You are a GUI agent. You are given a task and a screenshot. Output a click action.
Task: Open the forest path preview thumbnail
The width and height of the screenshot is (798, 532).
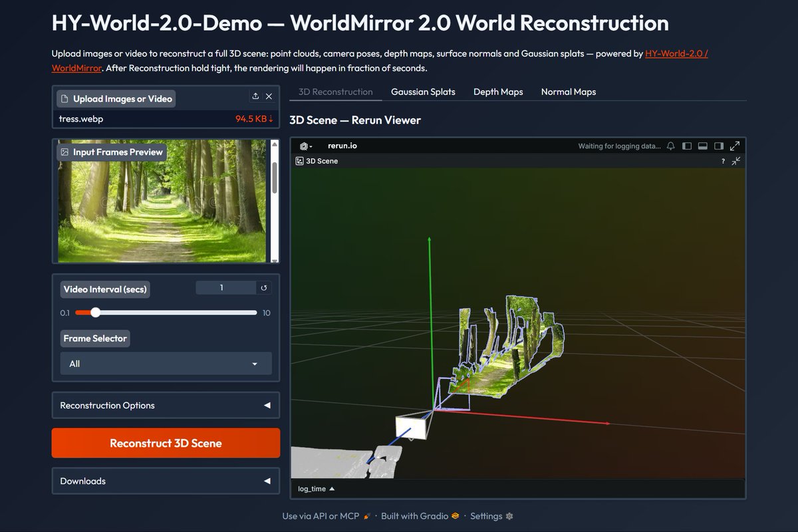coord(162,201)
